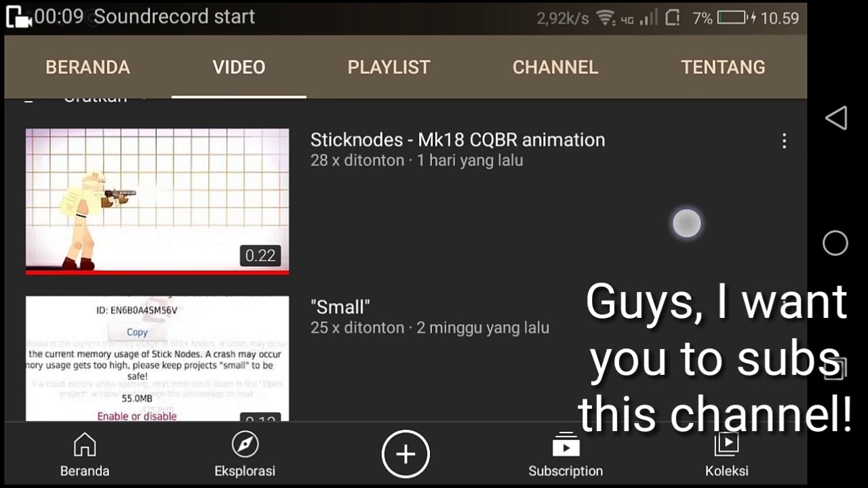Open the "Small" video thumbnail
The width and height of the screenshot is (868, 488).
pyautogui.click(x=157, y=359)
